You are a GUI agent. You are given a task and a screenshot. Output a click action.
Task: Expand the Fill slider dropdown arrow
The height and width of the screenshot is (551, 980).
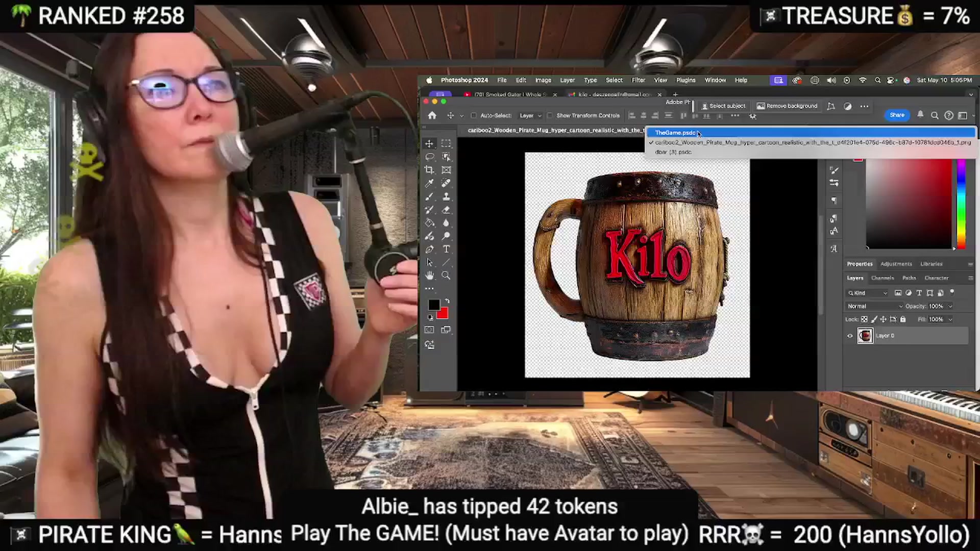coord(950,319)
